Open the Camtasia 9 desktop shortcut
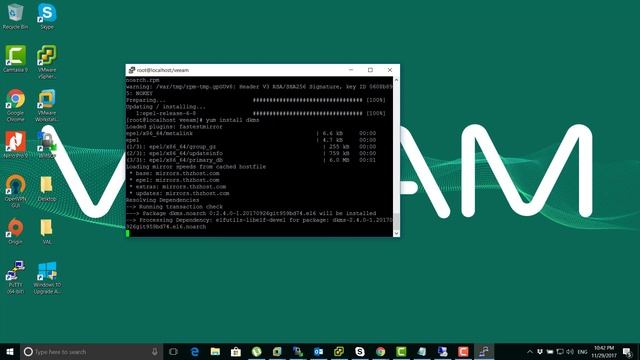The width and height of the screenshot is (640, 360). (x=16, y=59)
